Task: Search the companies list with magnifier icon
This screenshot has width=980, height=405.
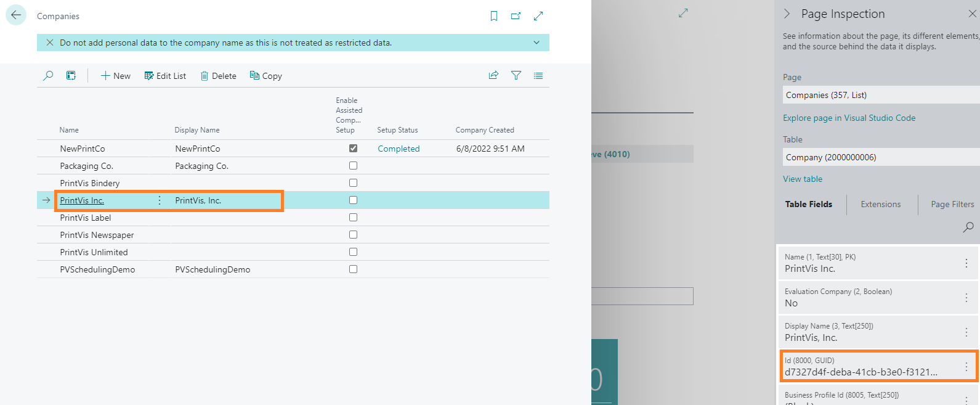Action: [x=48, y=76]
